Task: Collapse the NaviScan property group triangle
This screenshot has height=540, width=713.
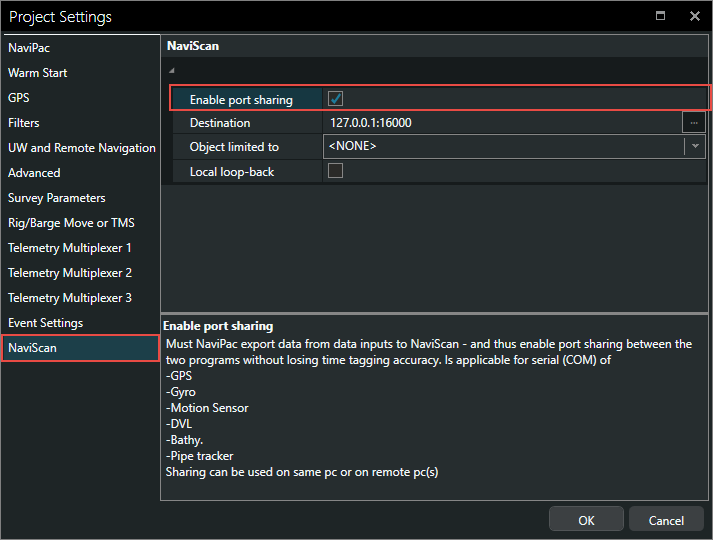Action: (171, 70)
